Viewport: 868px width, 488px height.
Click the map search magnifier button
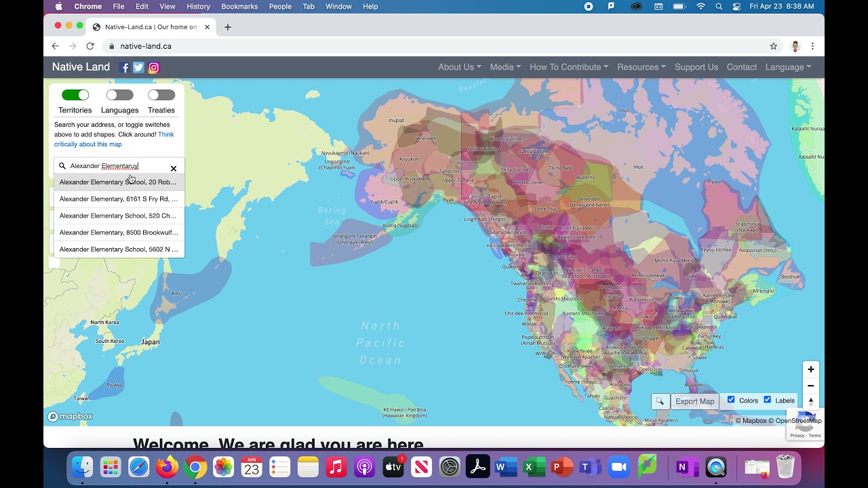click(660, 401)
